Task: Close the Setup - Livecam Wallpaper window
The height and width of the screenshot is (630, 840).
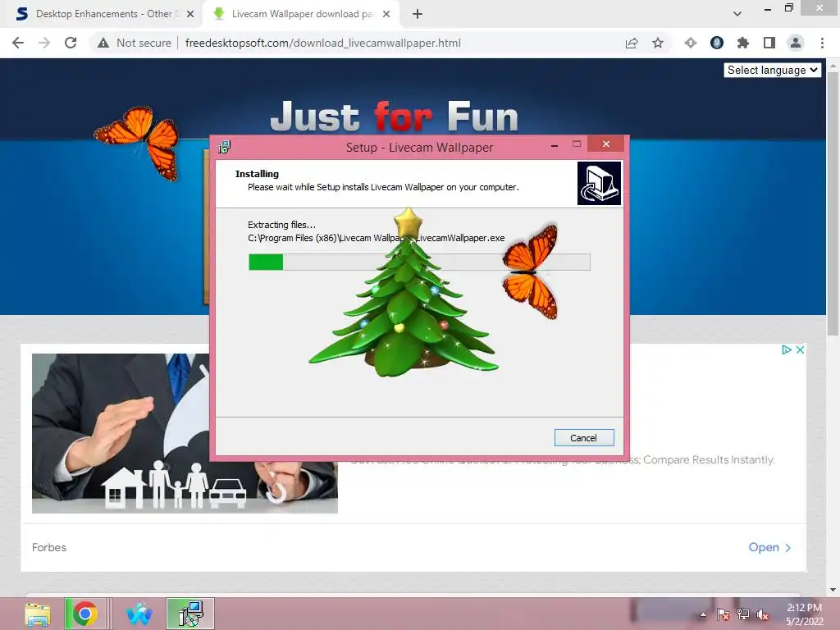Action: tap(606, 144)
